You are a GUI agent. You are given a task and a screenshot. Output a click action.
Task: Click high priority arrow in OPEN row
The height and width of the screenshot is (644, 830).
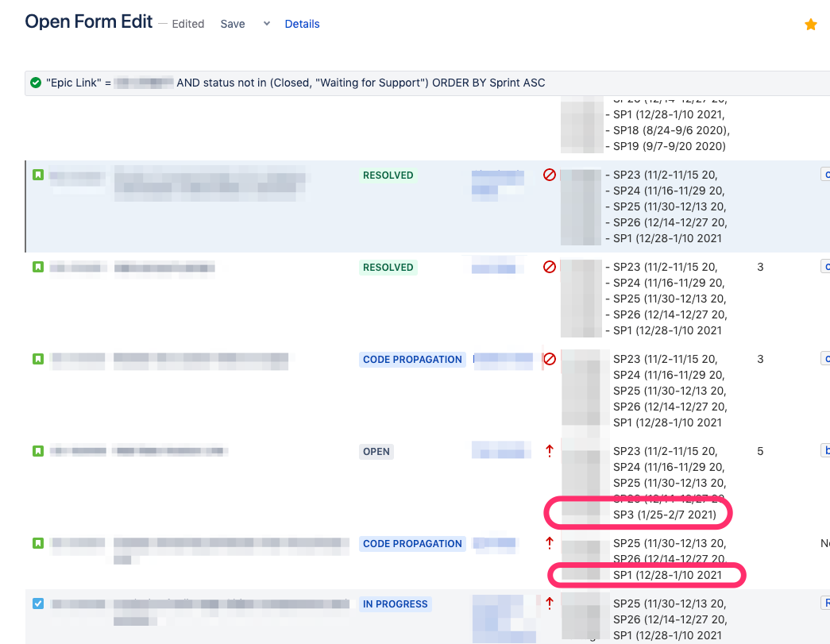[x=550, y=451]
